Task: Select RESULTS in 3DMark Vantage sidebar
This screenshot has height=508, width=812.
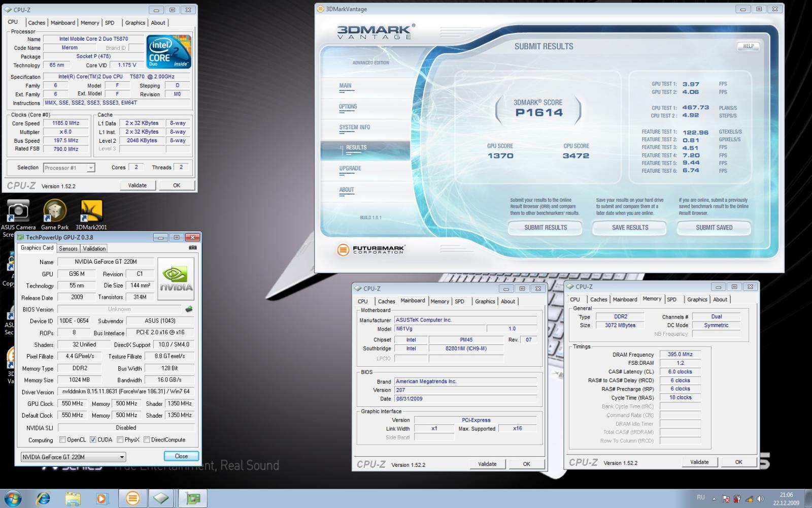Action: click(x=365, y=150)
